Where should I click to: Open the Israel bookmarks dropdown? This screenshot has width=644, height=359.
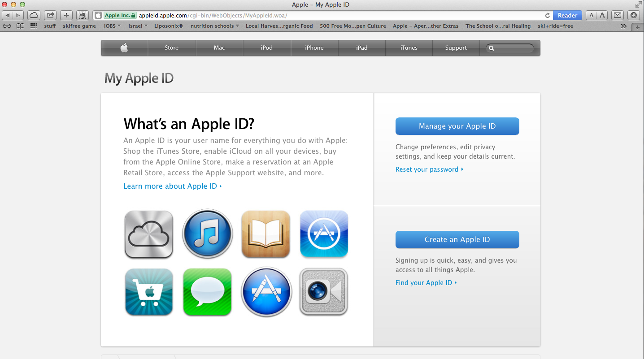(137, 26)
